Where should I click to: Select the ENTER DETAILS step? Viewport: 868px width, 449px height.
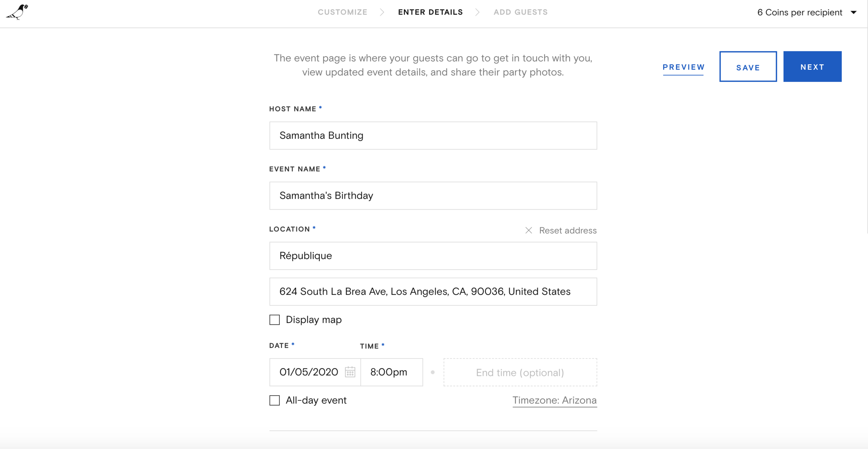coord(430,12)
